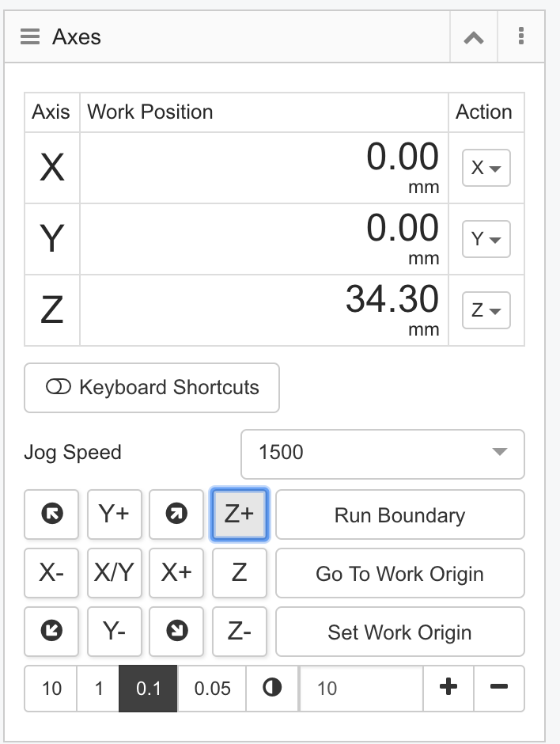Decrease custom jog distance with minus icon
Image resolution: width=560 pixels, height=744 pixels.
[x=499, y=688]
